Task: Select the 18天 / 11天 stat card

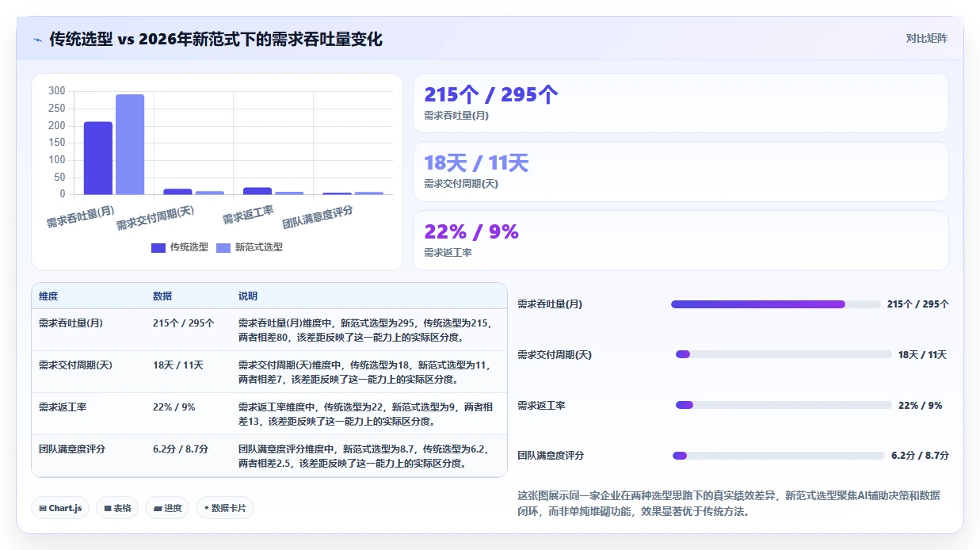Action: pyautogui.click(x=681, y=172)
